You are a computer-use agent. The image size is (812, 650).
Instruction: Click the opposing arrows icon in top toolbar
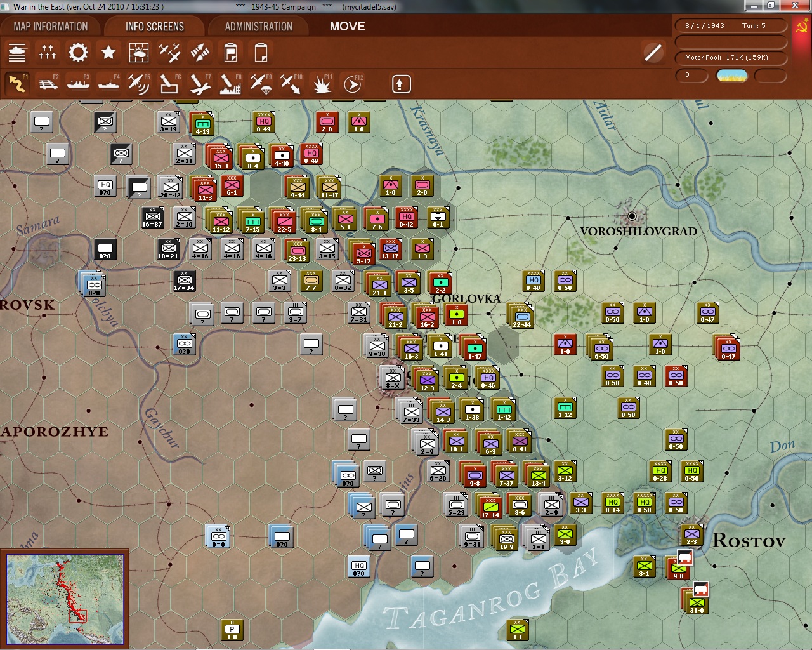[200, 53]
